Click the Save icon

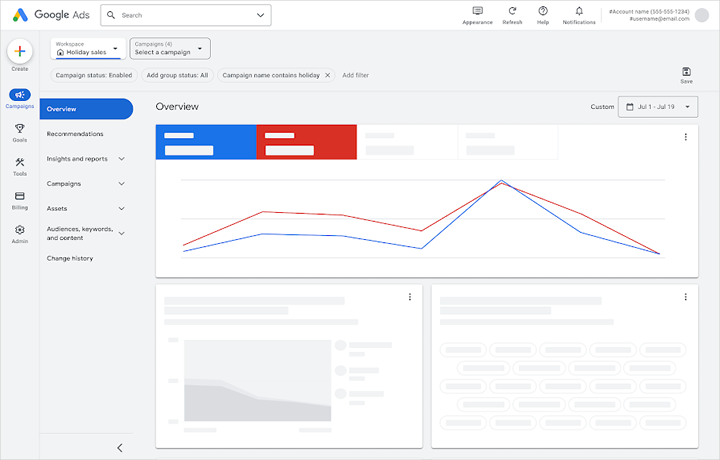coord(686,72)
